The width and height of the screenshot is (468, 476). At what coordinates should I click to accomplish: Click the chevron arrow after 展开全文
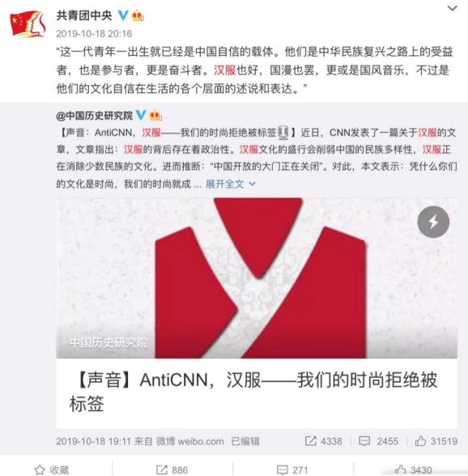(x=252, y=184)
